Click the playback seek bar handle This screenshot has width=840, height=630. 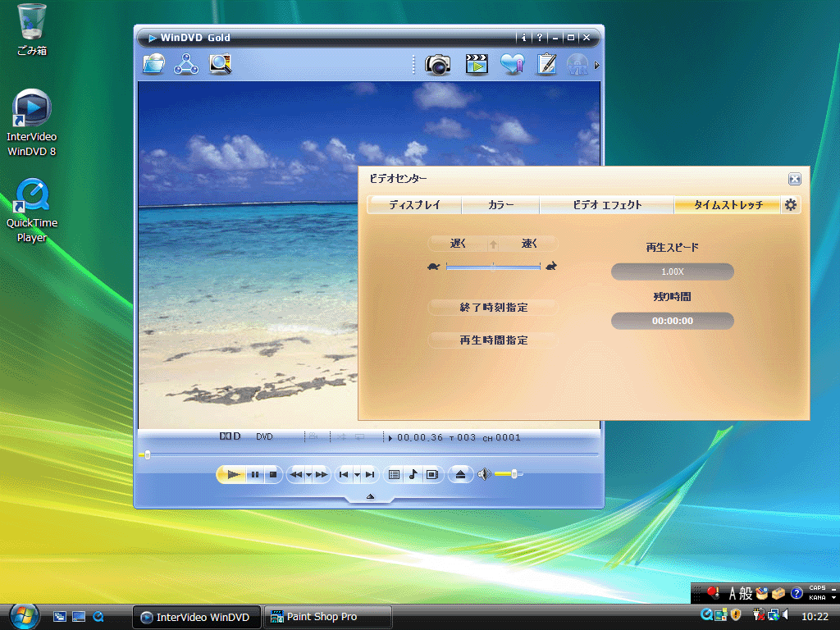click(x=148, y=454)
